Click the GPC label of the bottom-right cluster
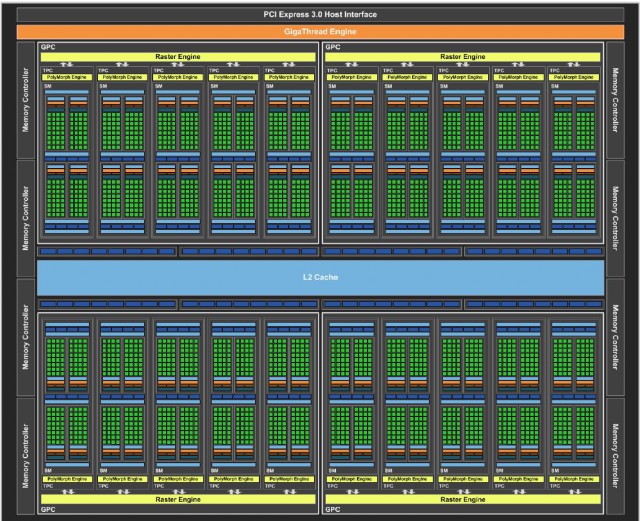640x521 pixels. [333, 510]
